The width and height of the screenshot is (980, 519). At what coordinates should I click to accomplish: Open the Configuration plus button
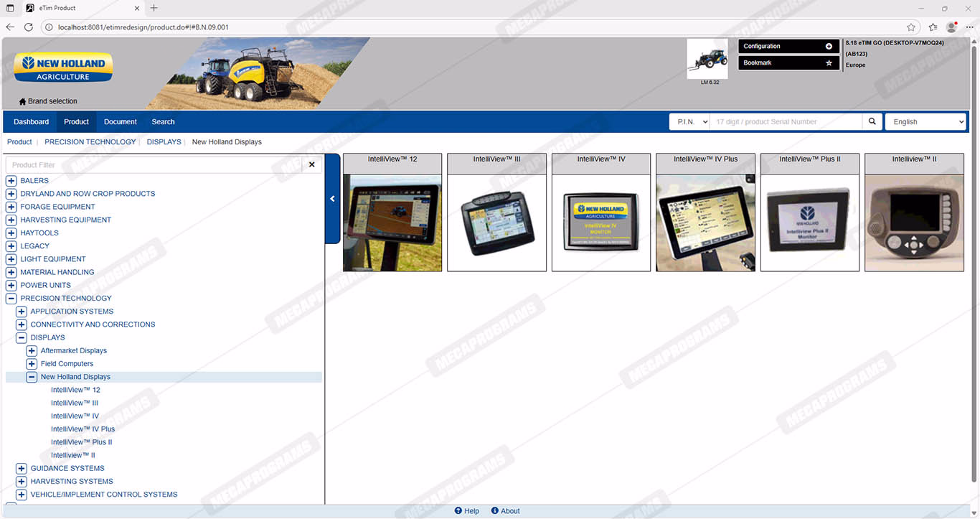tap(829, 46)
